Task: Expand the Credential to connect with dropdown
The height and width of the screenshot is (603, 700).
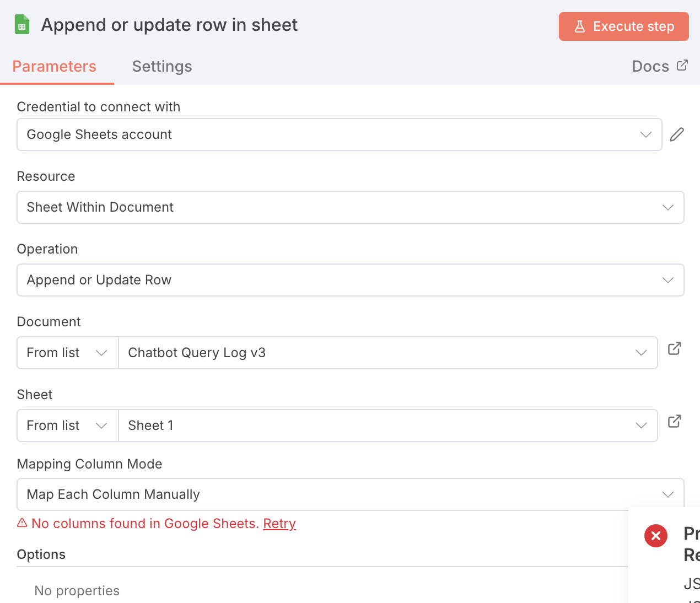Action: [x=339, y=134]
